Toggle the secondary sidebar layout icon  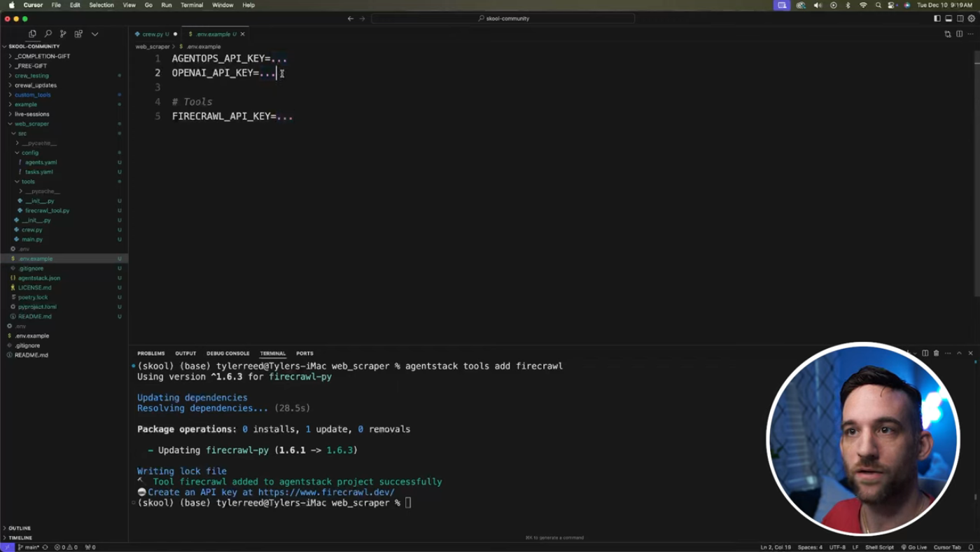[960, 19]
